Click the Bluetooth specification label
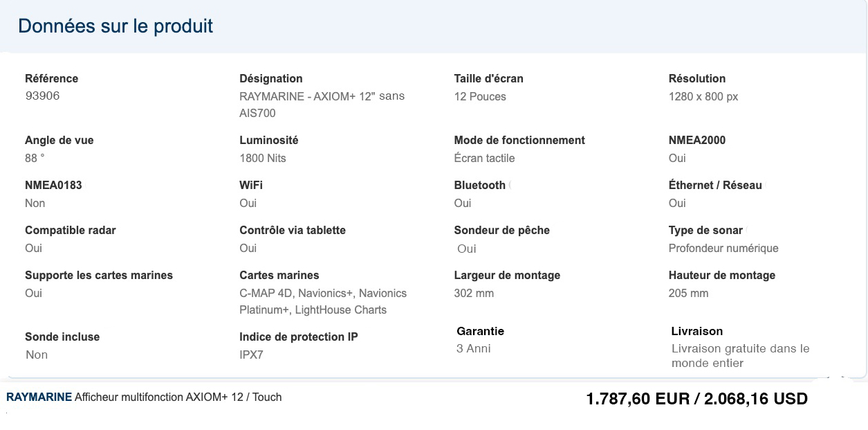This screenshot has height=430, width=868. (x=479, y=186)
